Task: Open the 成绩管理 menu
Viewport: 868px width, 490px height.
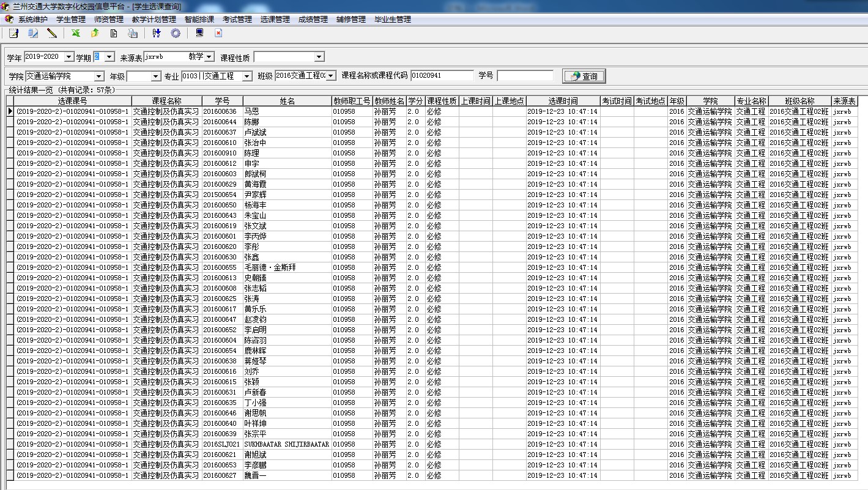Action: pyautogui.click(x=313, y=20)
